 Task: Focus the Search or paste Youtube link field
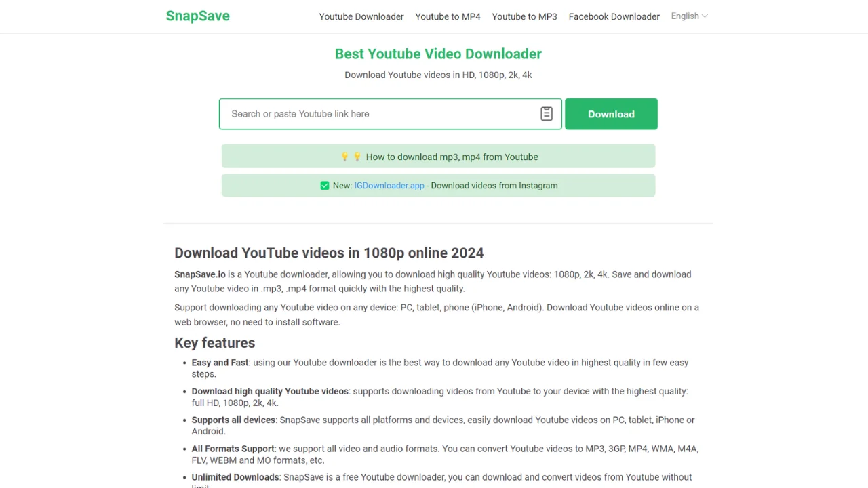[380, 114]
